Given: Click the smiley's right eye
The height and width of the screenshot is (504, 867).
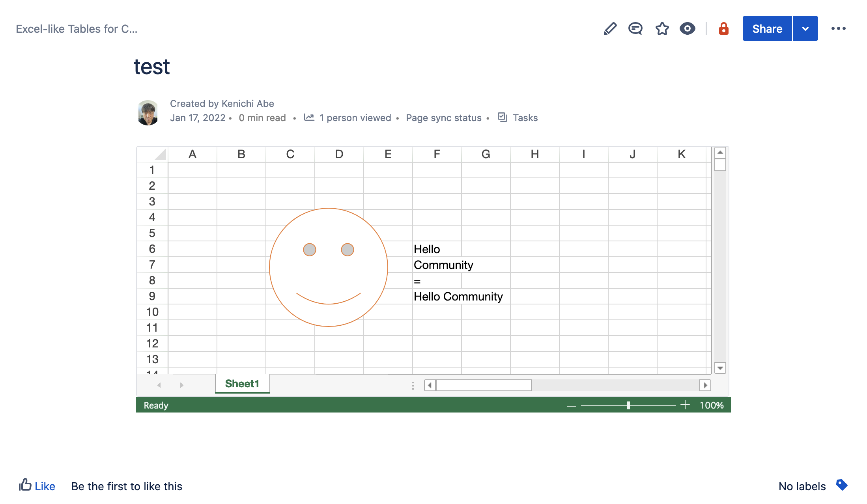Looking at the screenshot, I should tap(348, 250).
